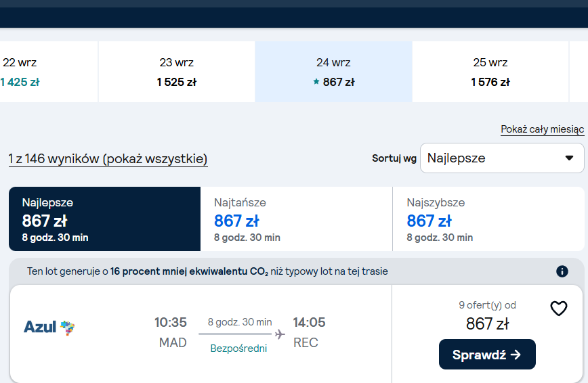Open the 1 z 146 wyników link
The width and height of the screenshot is (588, 383).
tap(108, 159)
